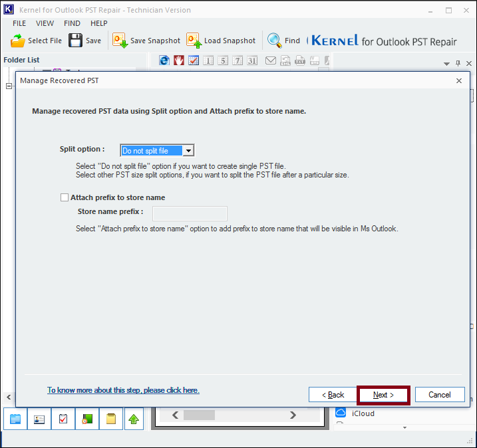Click the green up arrow icon
Image resolution: width=477 pixels, height=448 pixels.
click(134, 419)
